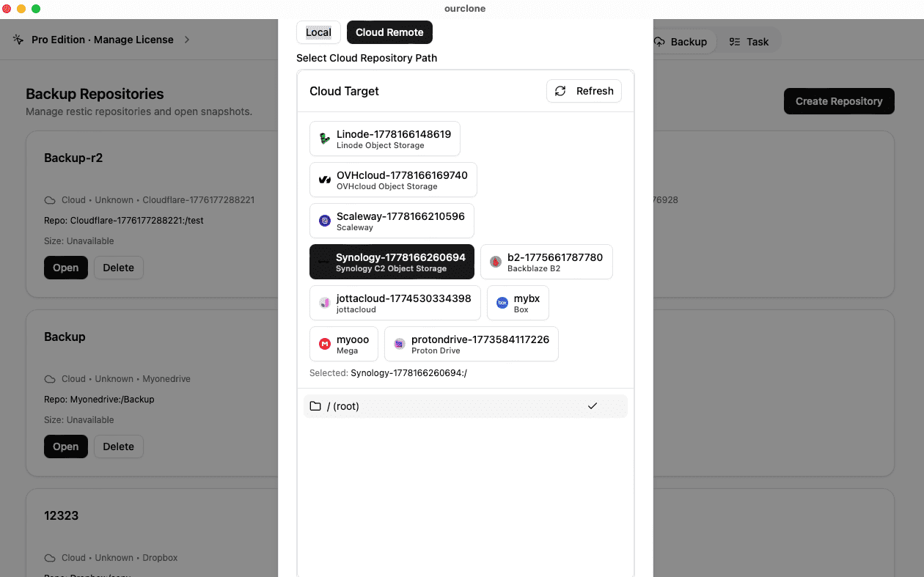Screen dimensions: 924x577
Task: Click the Cloud Target heading
Action: pyautogui.click(x=344, y=91)
